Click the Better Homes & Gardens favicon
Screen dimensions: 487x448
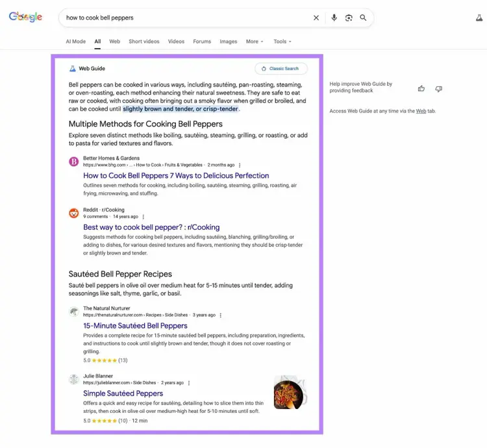pyautogui.click(x=73, y=162)
